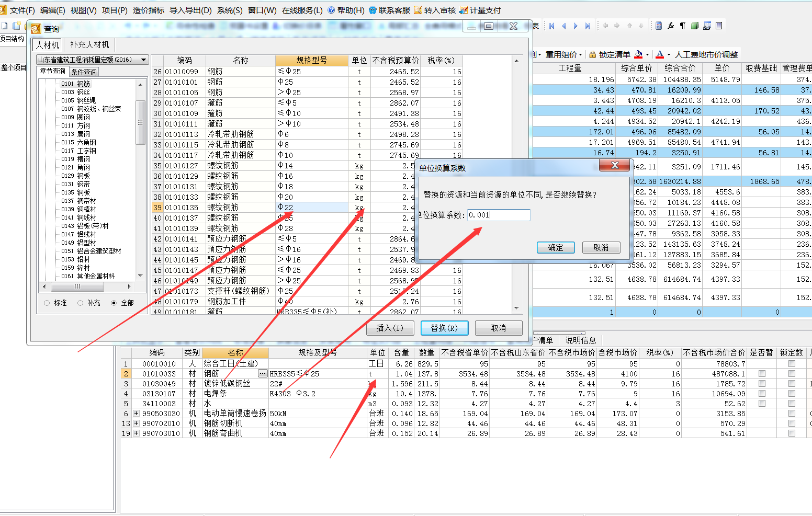The height and width of the screenshot is (516, 812).
Task: Click the paragraph mark toolbar icon
Action: (x=683, y=26)
